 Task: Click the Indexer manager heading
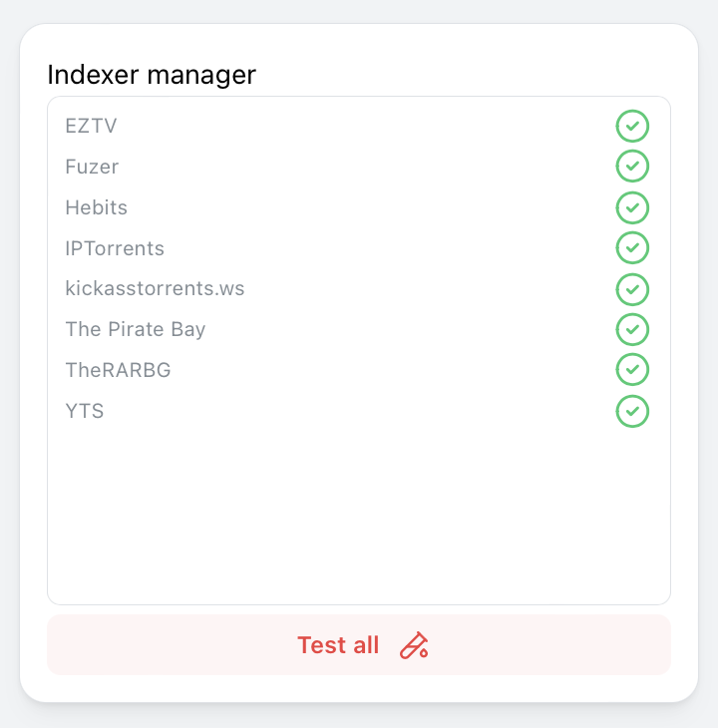pos(152,75)
